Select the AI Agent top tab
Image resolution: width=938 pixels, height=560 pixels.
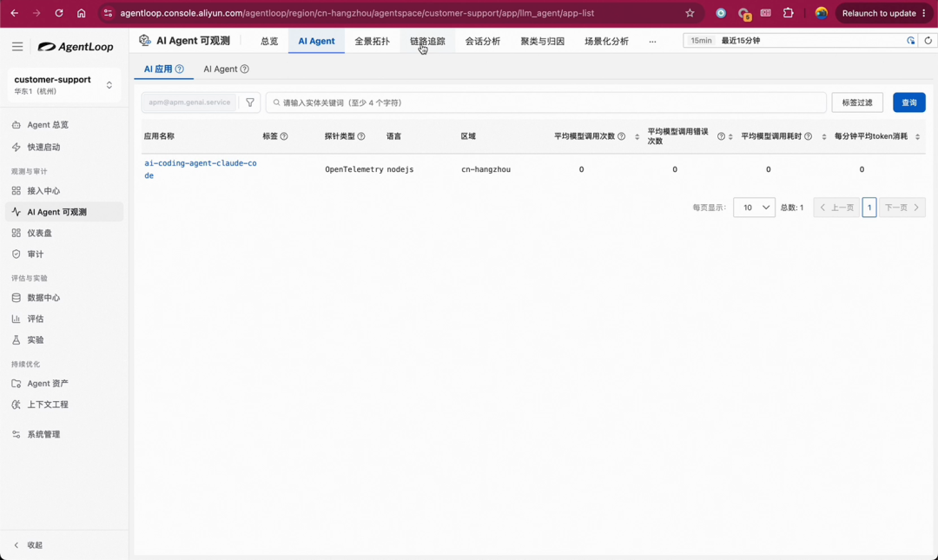[316, 42]
